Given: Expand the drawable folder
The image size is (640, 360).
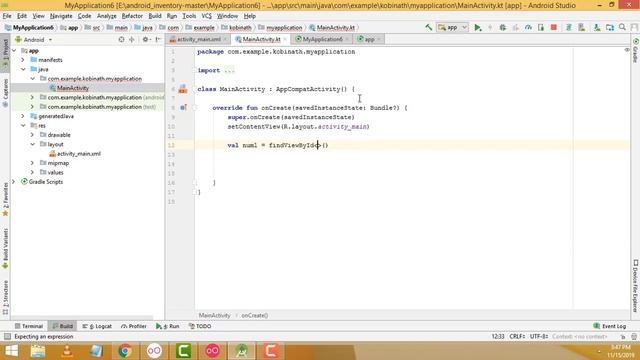Looking at the screenshot, I should click(x=32, y=135).
